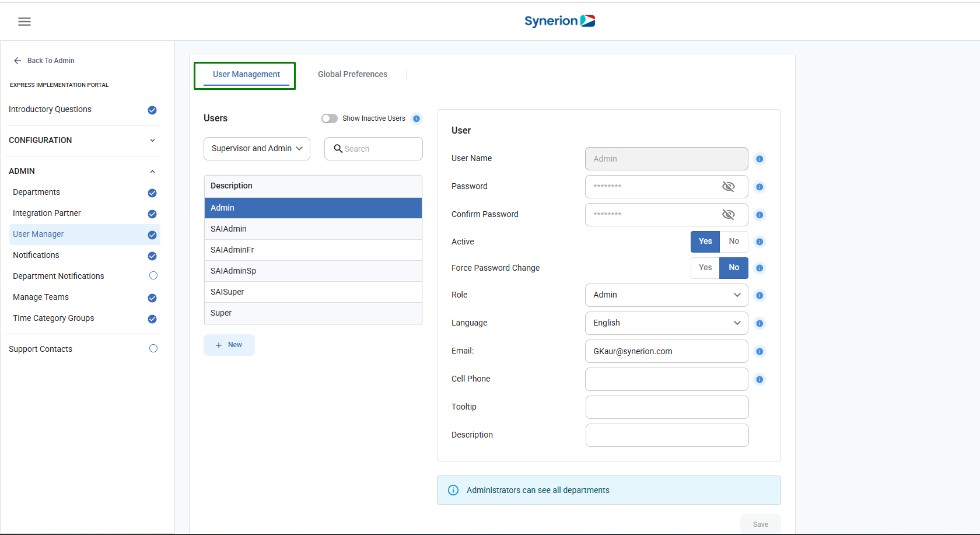This screenshot has width=980, height=535.
Task: Click completed checkmark for Time Category Groups
Action: coord(152,319)
